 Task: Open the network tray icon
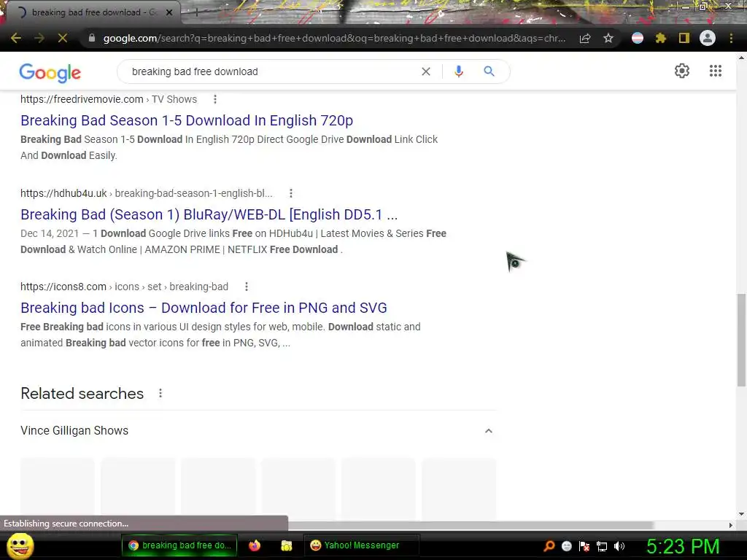pos(602,546)
